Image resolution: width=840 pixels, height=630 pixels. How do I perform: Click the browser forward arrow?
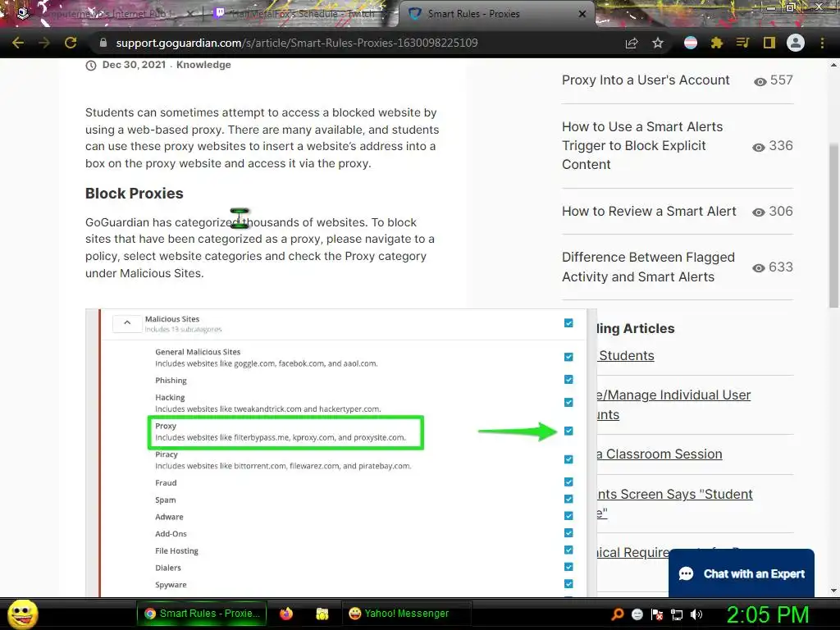pyautogui.click(x=44, y=43)
